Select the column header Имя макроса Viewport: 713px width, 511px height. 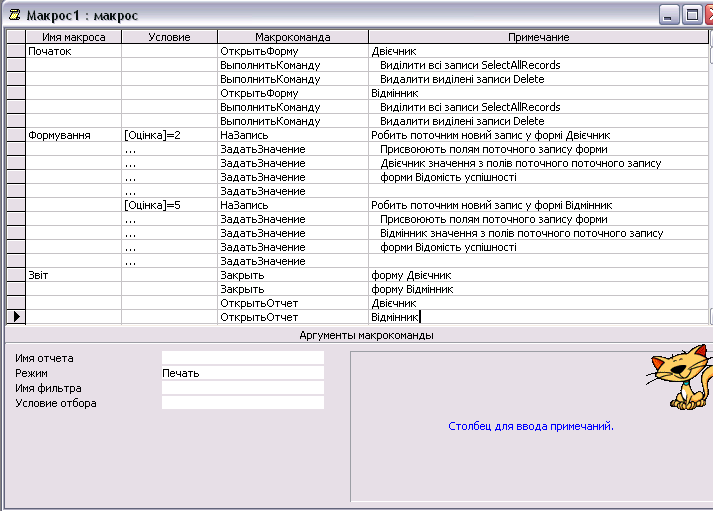pos(74,37)
